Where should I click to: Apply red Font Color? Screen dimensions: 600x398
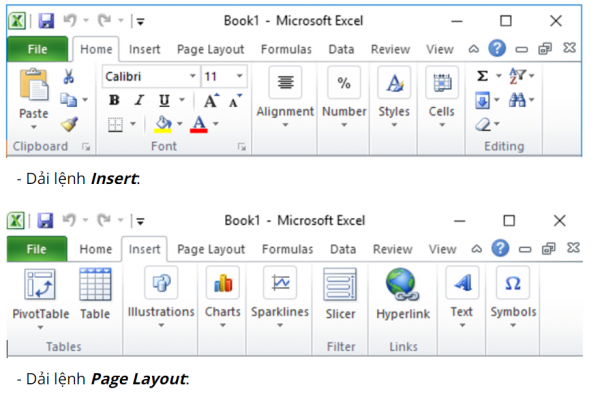199,124
